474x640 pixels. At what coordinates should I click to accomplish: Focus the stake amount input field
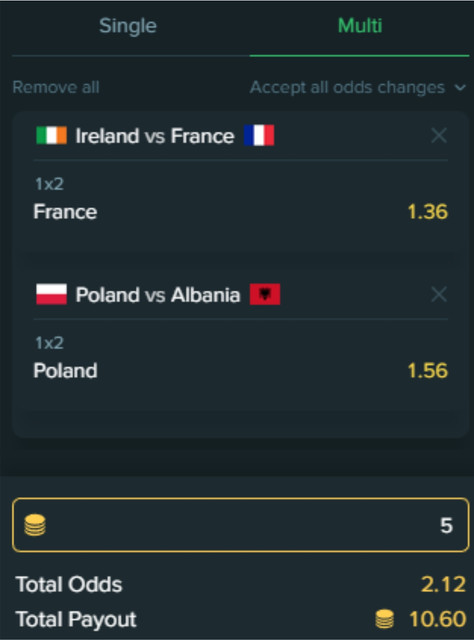[x=240, y=525]
